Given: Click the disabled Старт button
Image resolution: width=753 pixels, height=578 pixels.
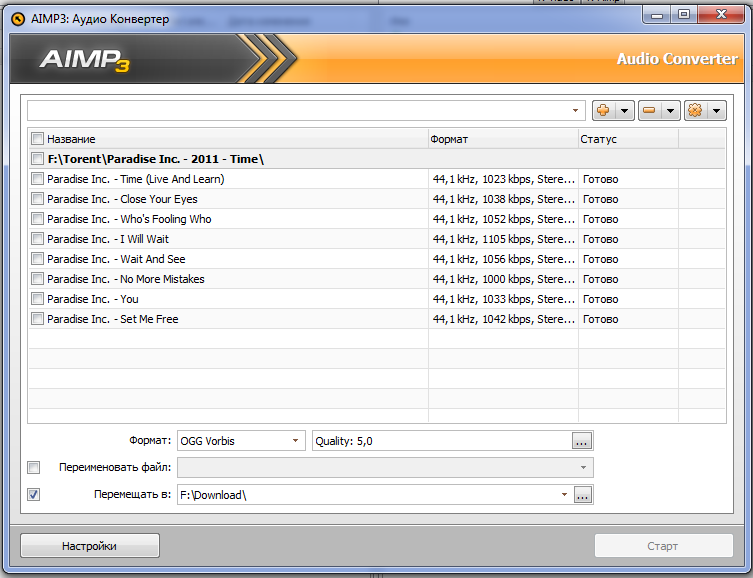Looking at the screenshot, I should click(x=663, y=546).
